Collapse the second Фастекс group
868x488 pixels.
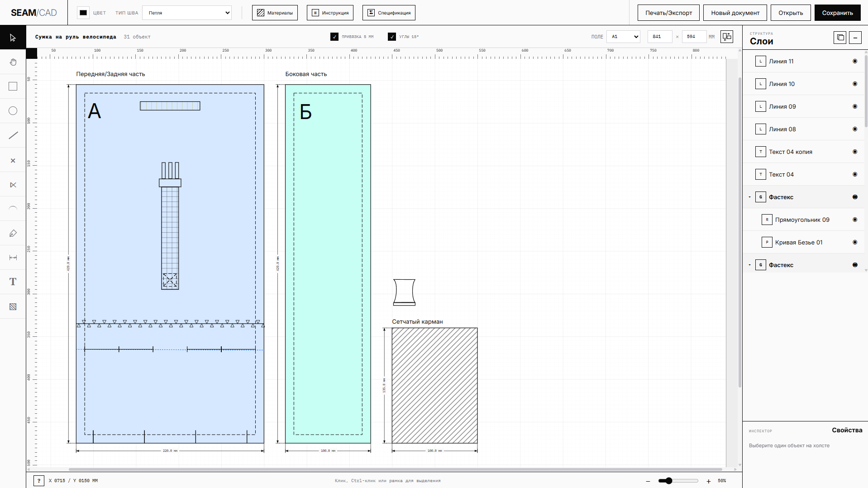coord(749,265)
